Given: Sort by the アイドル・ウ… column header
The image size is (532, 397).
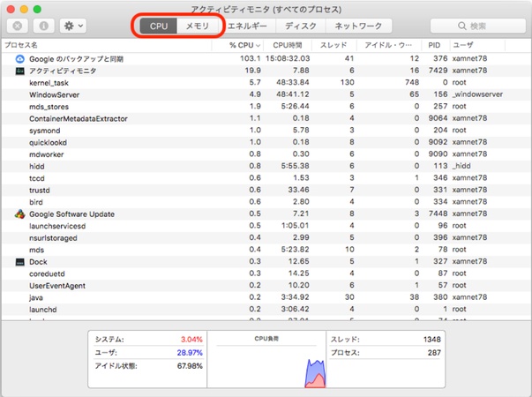Looking at the screenshot, I should 388,45.
